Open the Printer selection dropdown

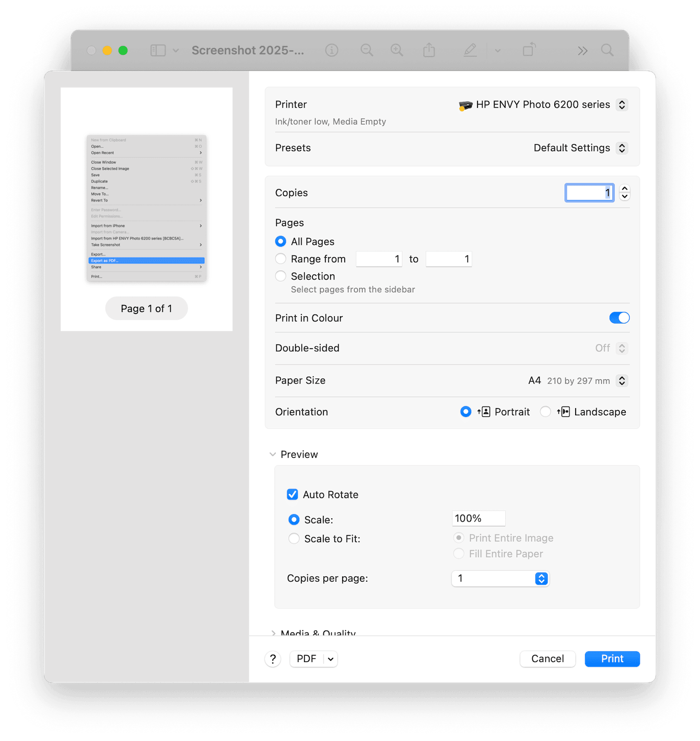click(x=543, y=105)
